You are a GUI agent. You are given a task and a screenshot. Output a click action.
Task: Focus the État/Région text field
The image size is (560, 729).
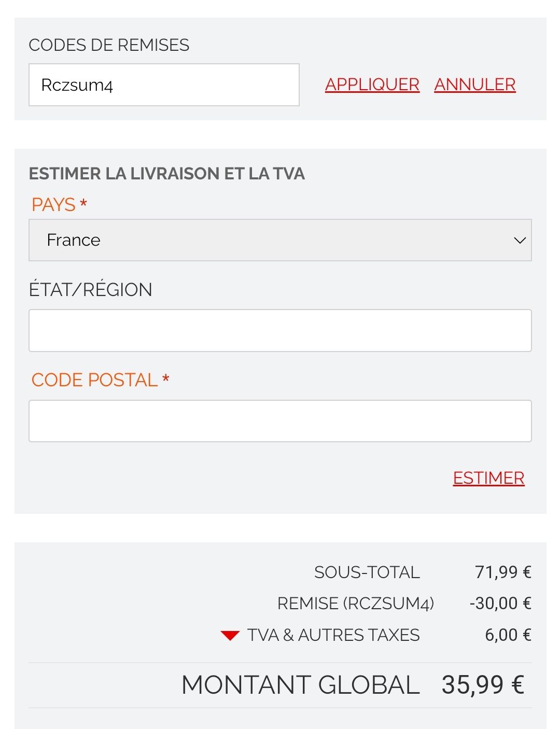pyautogui.click(x=280, y=331)
